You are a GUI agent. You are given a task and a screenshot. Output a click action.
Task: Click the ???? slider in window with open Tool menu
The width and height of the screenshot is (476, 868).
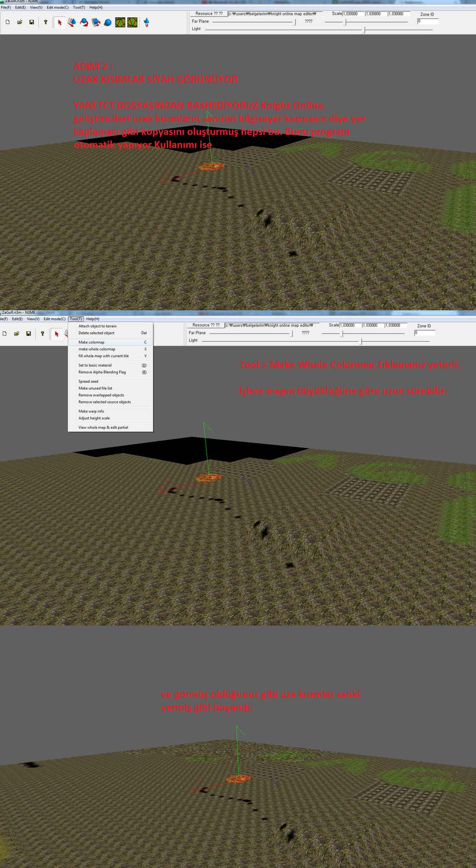click(363, 333)
